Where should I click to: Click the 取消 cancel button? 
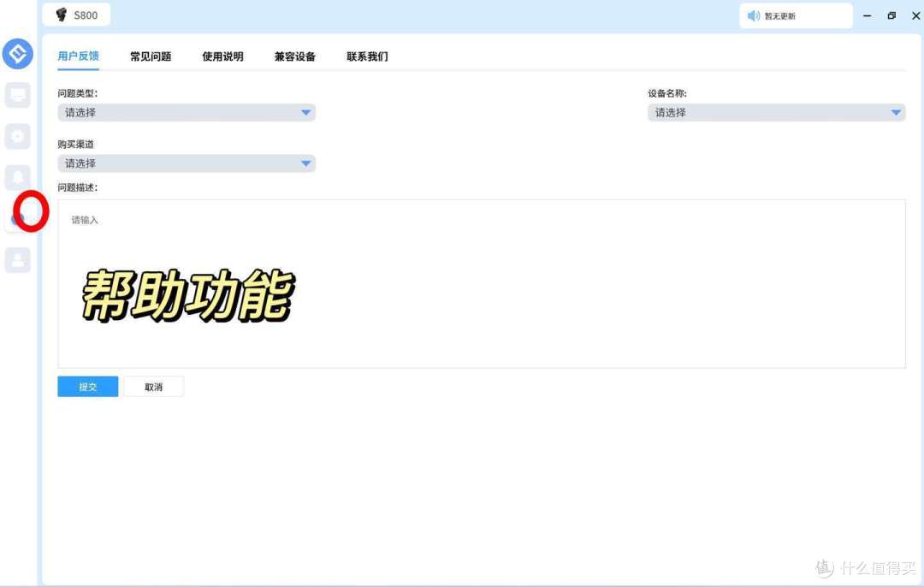154,387
